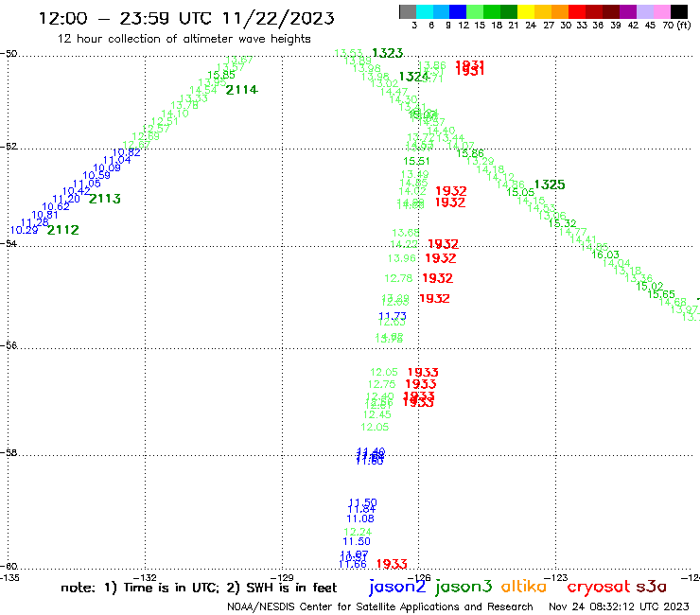The image size is (700, 615).
Task: Click the wave height value '15.51'
Action: (416, 161)
